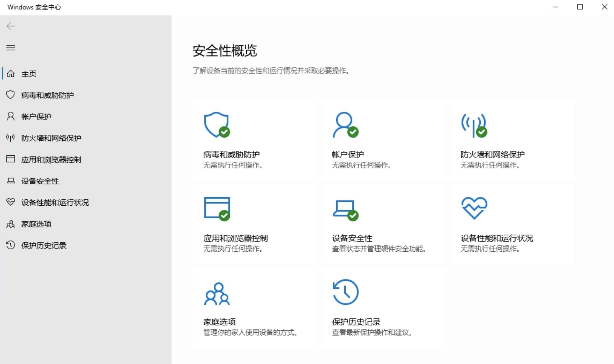614x364 pixels.
Task: Select the 应用和浏览器控制 window icon in sidebar
Action: (11, 159)
